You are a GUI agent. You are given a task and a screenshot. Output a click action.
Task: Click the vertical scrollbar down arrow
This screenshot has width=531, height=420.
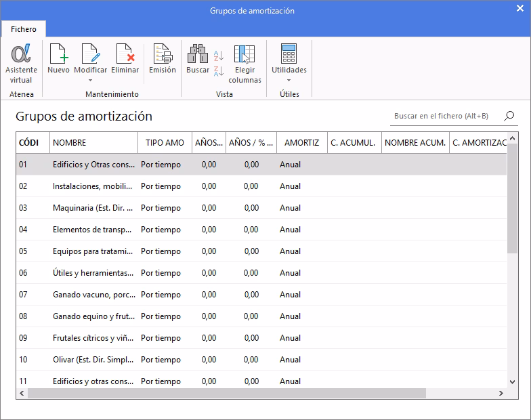(513, 383)
